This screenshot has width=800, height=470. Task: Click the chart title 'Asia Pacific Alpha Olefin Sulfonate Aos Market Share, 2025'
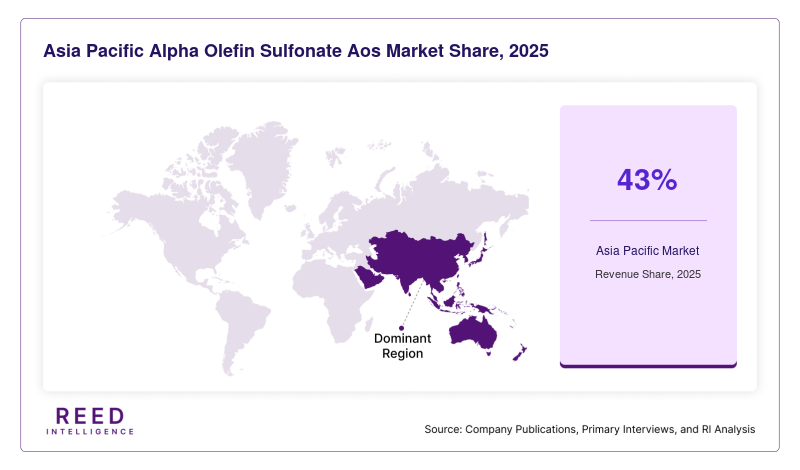[296, 51]
